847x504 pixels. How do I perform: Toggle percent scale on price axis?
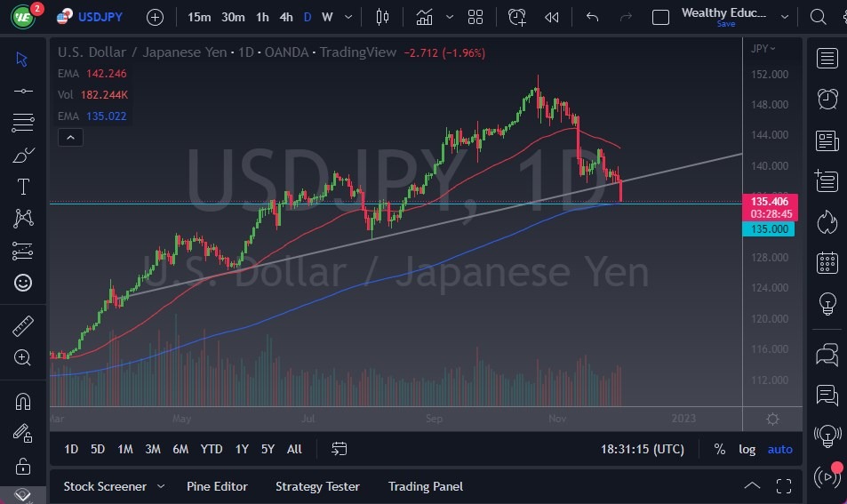click(x=719, y=449)
